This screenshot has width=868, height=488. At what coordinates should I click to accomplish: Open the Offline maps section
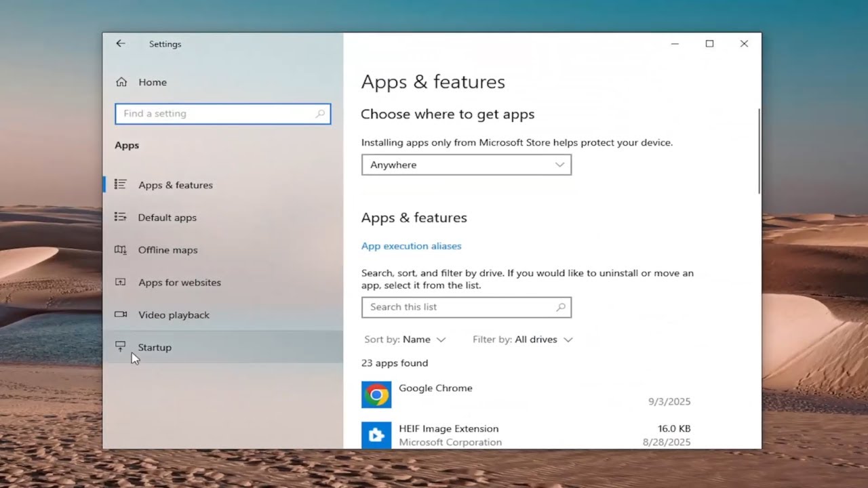pyautogui.click(x=223, y=250)
